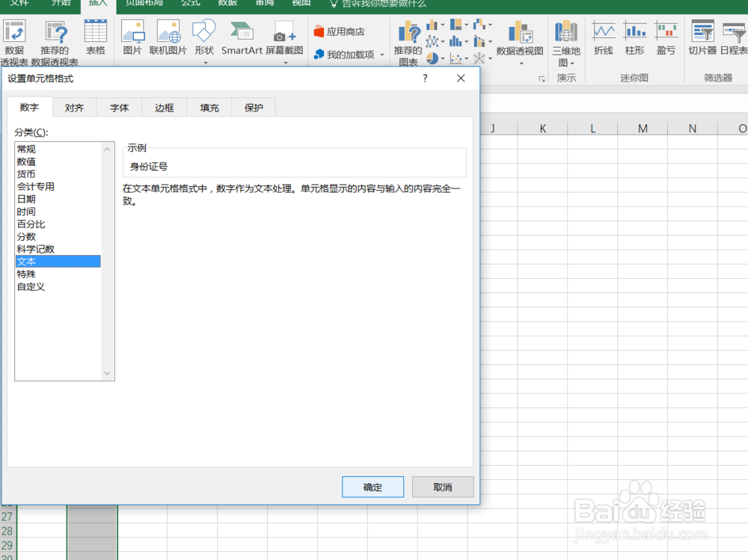The image size is (748, 560).
Task: Open My Add-ins list
Action: (349, 55)
